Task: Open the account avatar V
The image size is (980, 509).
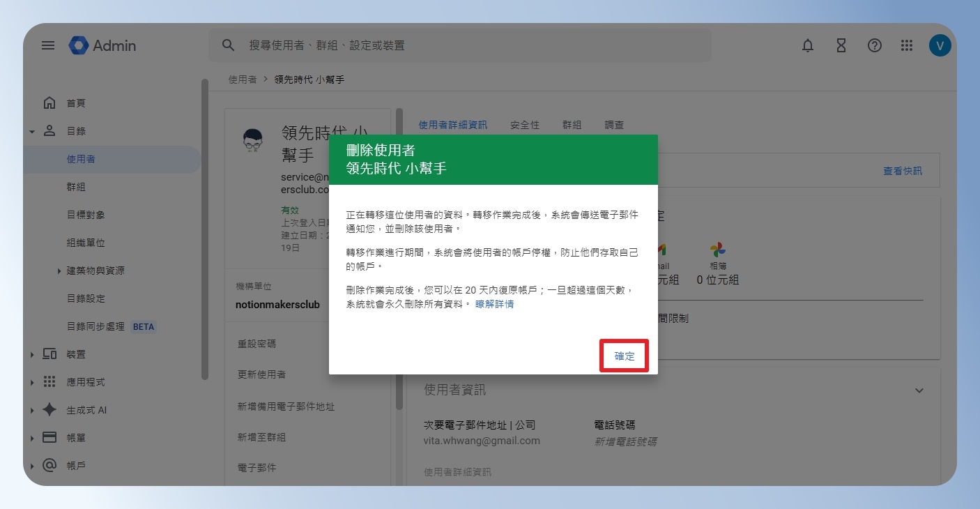Action: click(x=940, y=45)
